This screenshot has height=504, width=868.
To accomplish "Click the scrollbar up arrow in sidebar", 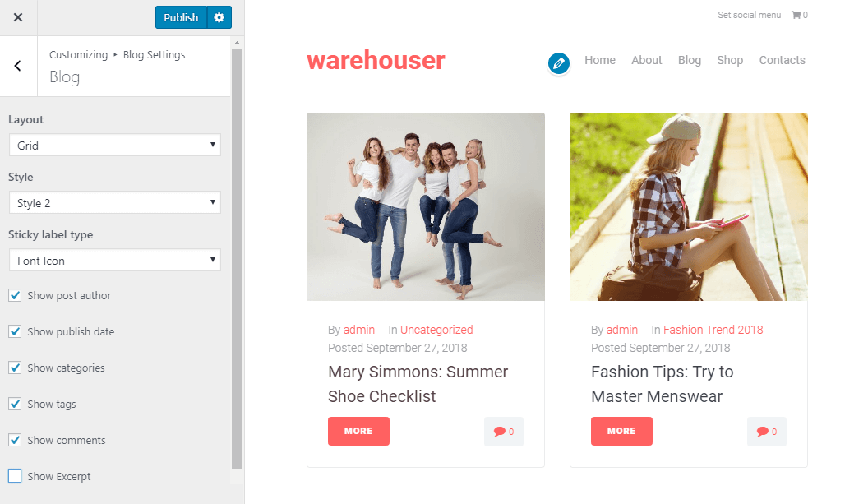I will tap(237, 44).
